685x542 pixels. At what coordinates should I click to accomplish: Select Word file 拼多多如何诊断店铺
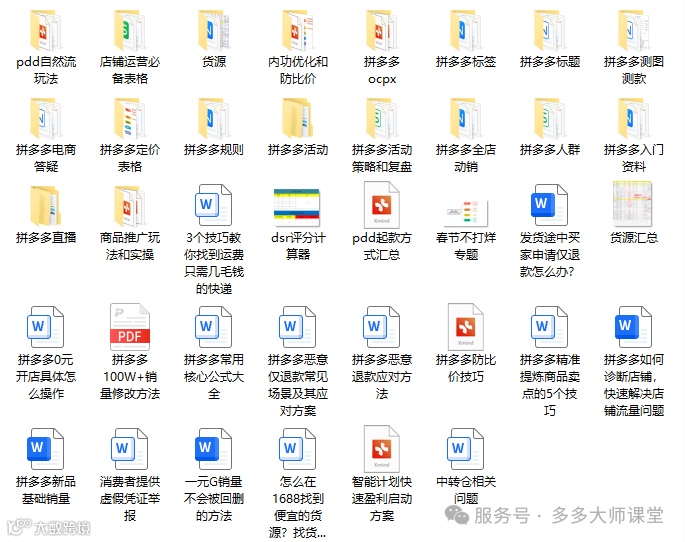pos(633,327)
